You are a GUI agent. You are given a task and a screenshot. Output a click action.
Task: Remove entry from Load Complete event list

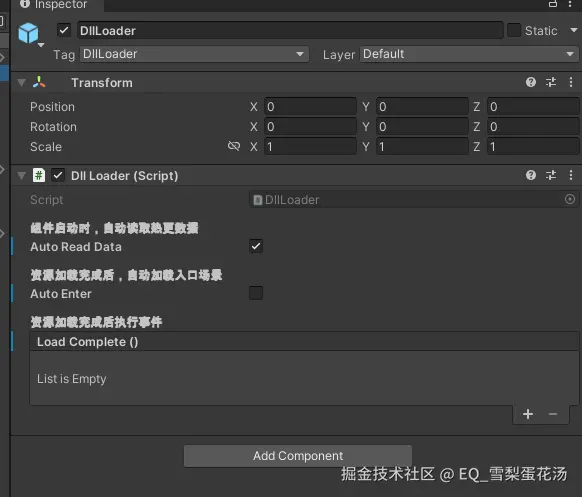[x=553, y=414]
